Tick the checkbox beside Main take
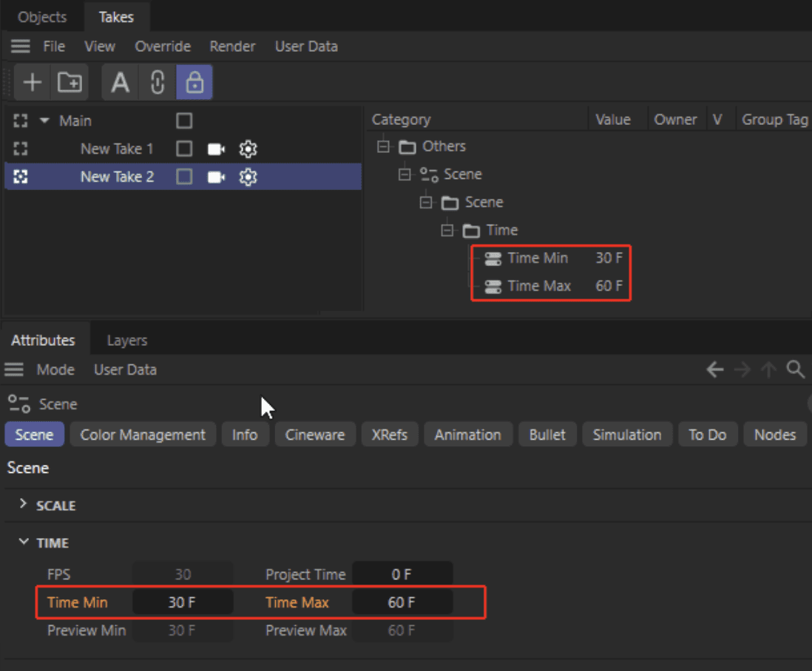 click(x=184, y=120)
